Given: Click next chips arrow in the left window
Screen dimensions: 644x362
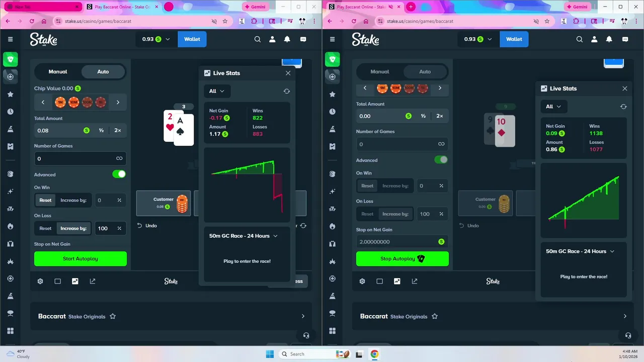Looking at the screenshot, I should 118,102.
